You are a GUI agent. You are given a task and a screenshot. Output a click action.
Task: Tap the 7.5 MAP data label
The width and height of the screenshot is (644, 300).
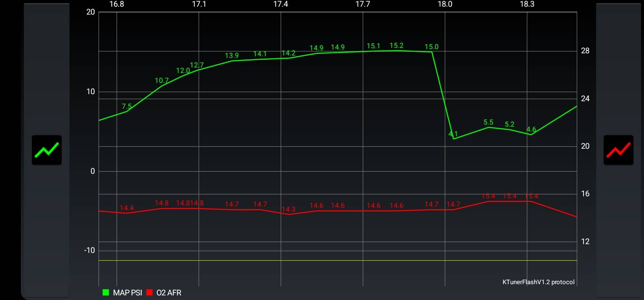tap(127, 107)
